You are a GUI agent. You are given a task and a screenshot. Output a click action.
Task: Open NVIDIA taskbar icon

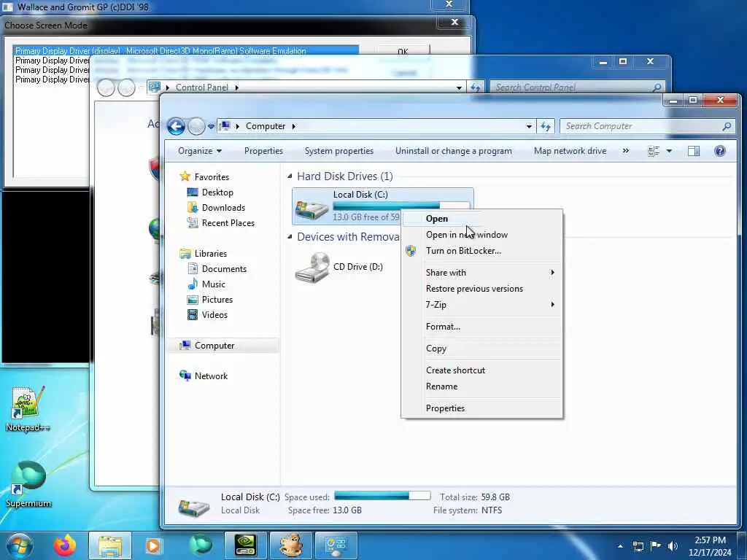coord(246,545)
